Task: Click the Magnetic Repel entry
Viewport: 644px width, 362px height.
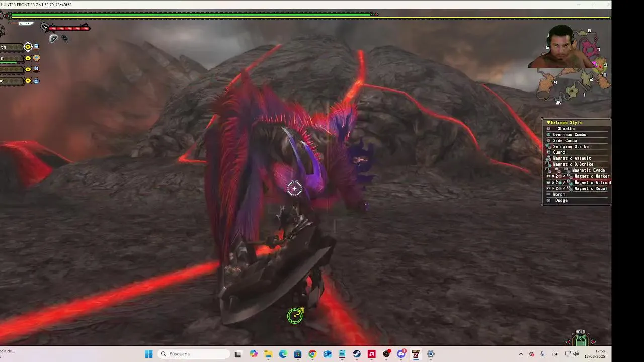Action: pos(590,189)
